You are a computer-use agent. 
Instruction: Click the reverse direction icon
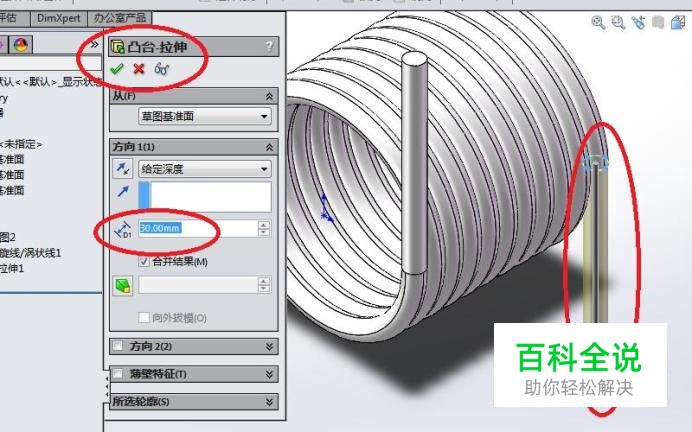(x=123, y=169)
